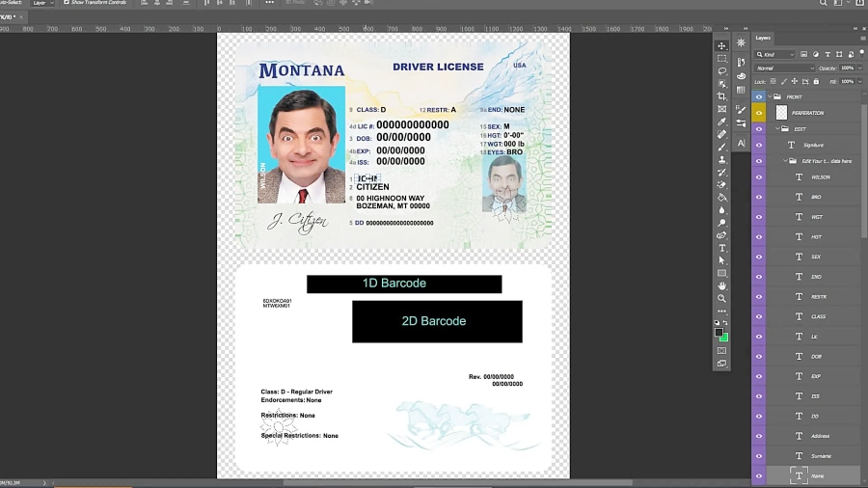The image size is (868, 488).
Task: Select the Lasso tool
Action: (x=721, y=71)
